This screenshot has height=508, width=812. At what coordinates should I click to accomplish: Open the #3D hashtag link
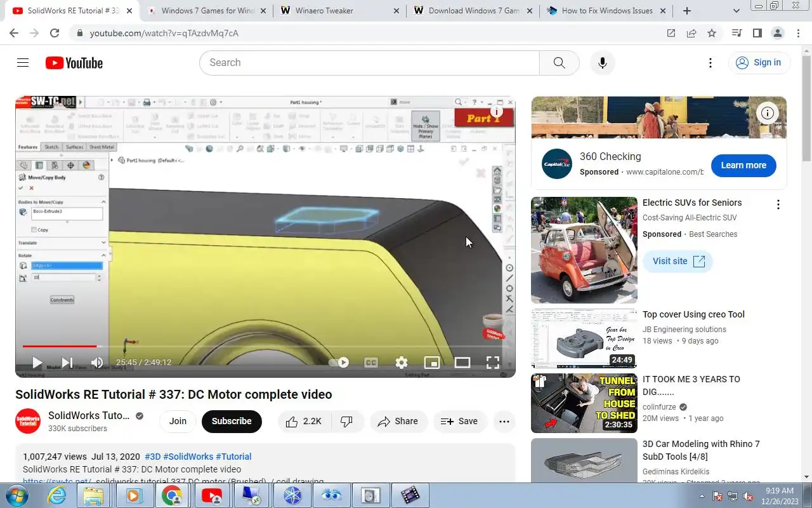click(152, 457)
